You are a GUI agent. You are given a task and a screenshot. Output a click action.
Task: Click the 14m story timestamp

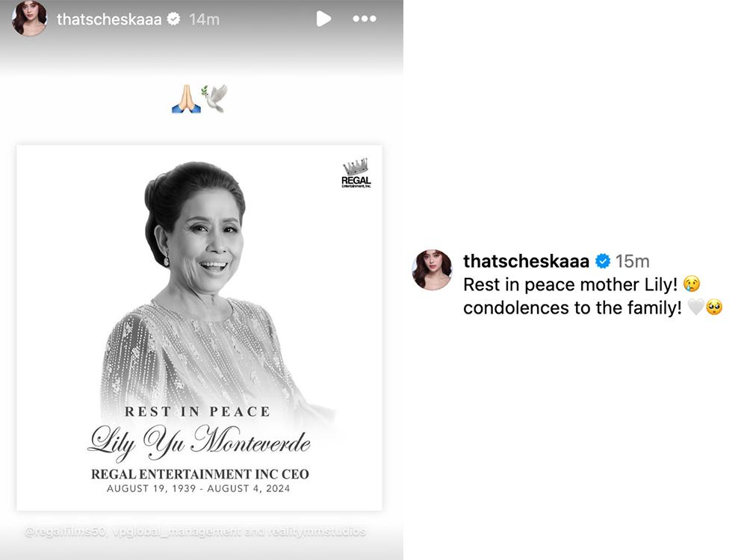204,19
